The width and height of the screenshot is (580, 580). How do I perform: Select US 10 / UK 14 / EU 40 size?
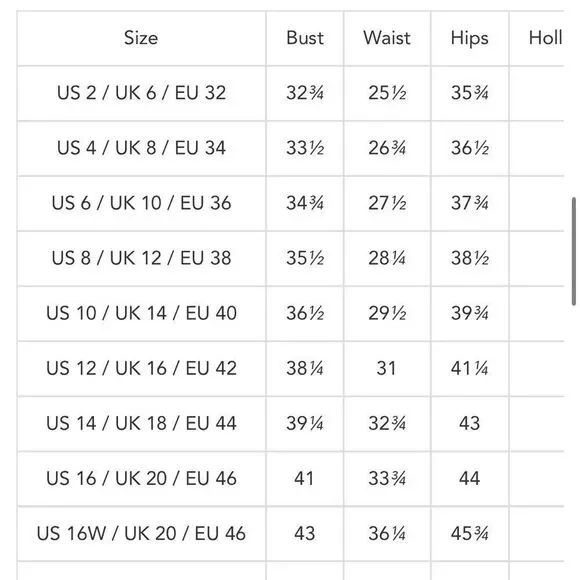141,313
